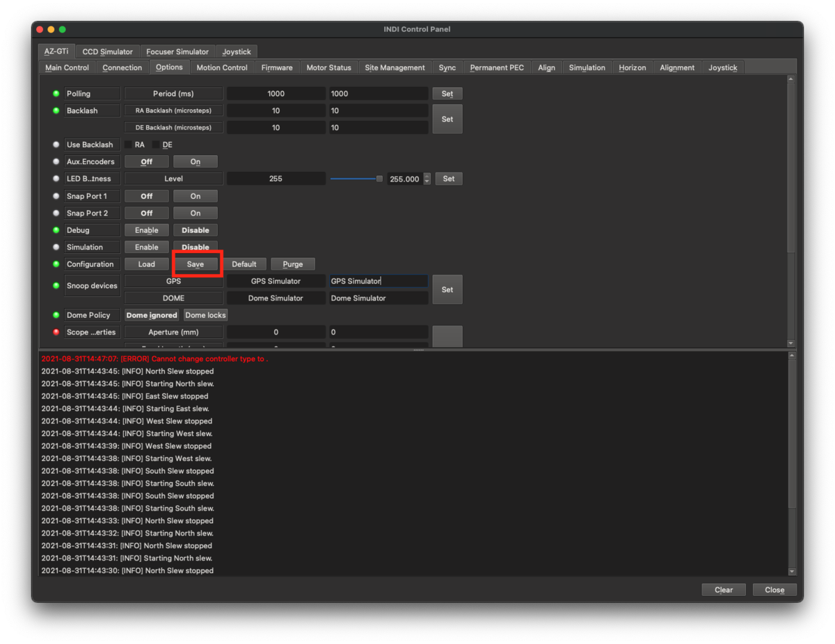
Task: Click the LED brightness spinbox stepper arrows
Action: pyautogui.click(x=427, y=179)
